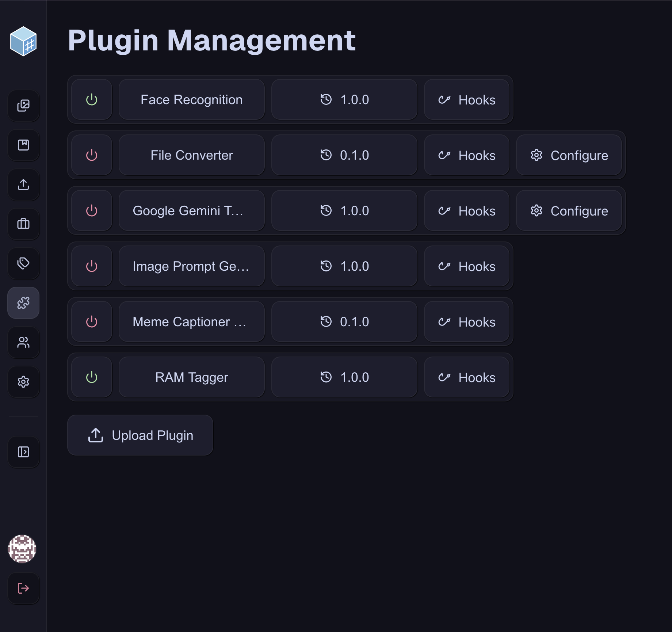Open version history for RAM Tagger
Viewport: 672px width, 632px height.
coord(344,377)
